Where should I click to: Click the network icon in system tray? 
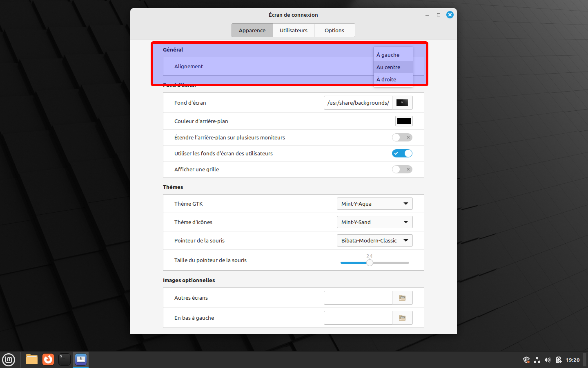point(537,360)
